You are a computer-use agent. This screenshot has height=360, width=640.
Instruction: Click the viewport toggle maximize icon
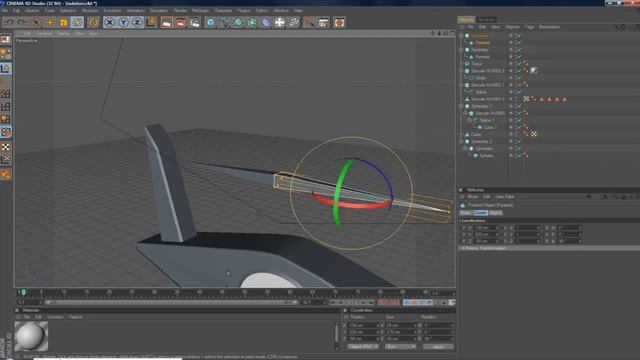(x=452, y=33)
